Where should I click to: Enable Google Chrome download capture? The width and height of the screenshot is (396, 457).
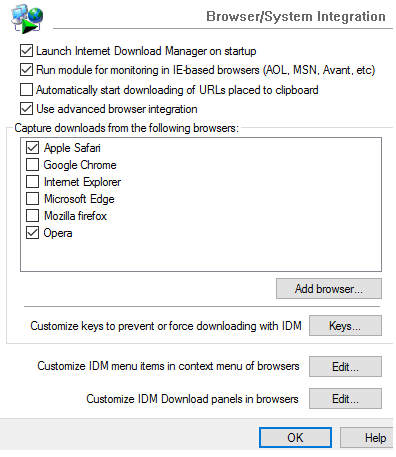click(32, 165)
